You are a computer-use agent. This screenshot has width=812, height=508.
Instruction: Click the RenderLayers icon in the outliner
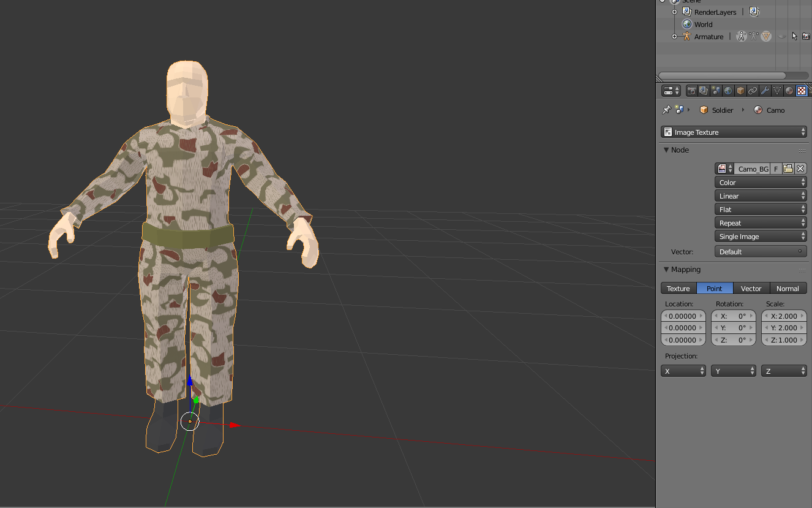coord(687,12)
